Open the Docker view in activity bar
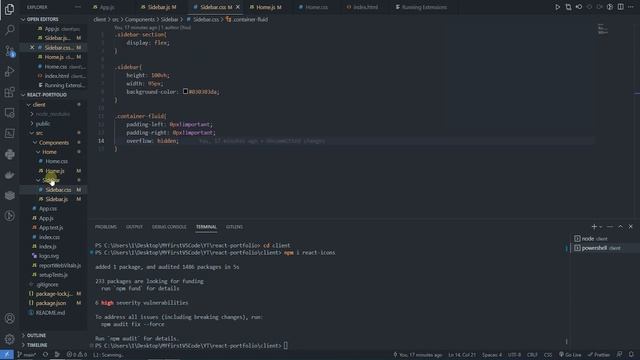 point(9,175)
